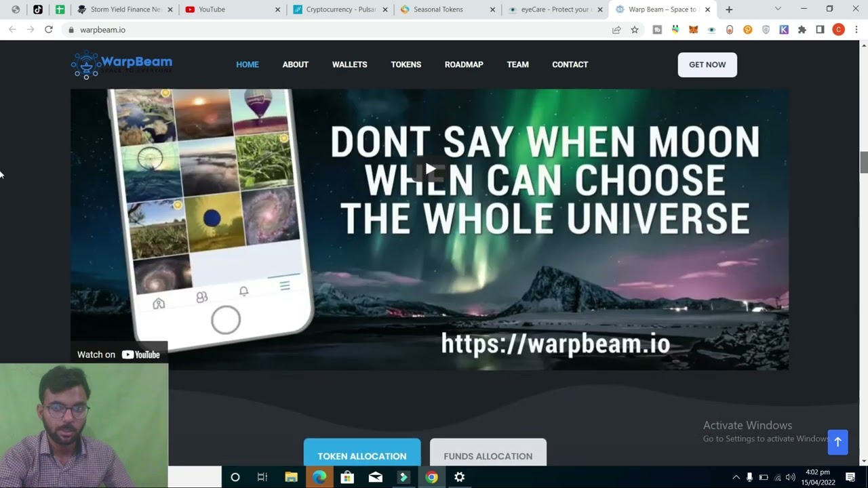Open Cortana circle on taskbar
This screenshot has height=488, width=868.
coord(235,477)
